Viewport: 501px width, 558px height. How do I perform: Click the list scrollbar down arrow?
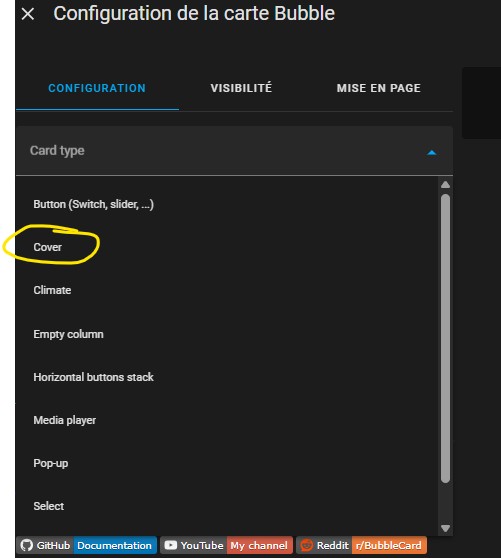point(445,528)
